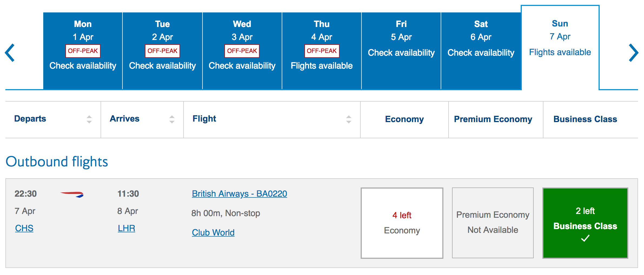Open the LHR airport link

click(126, 228)
